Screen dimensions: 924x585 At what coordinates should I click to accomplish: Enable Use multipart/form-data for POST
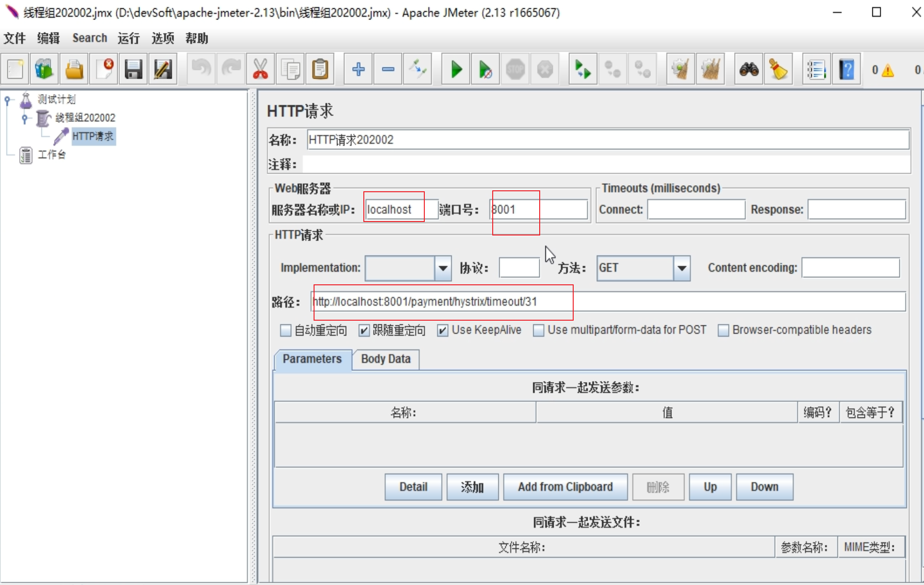pyautogui.click(x=538, y=330)
